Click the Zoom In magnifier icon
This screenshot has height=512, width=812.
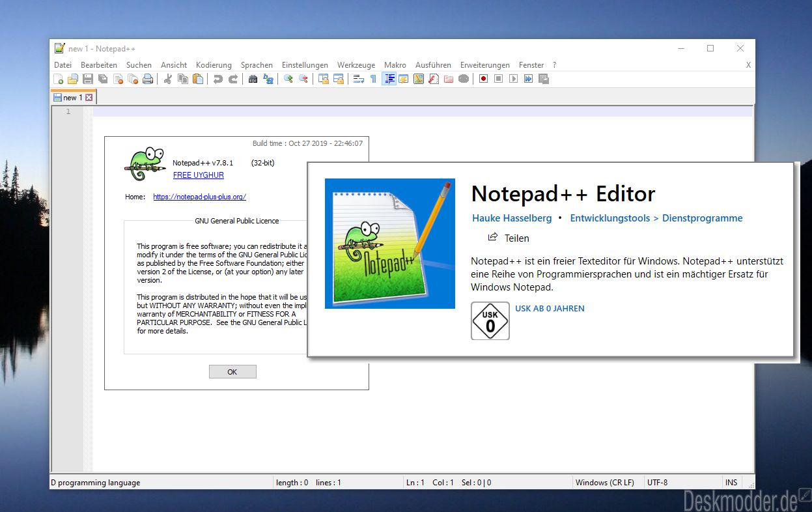(288, 79)
